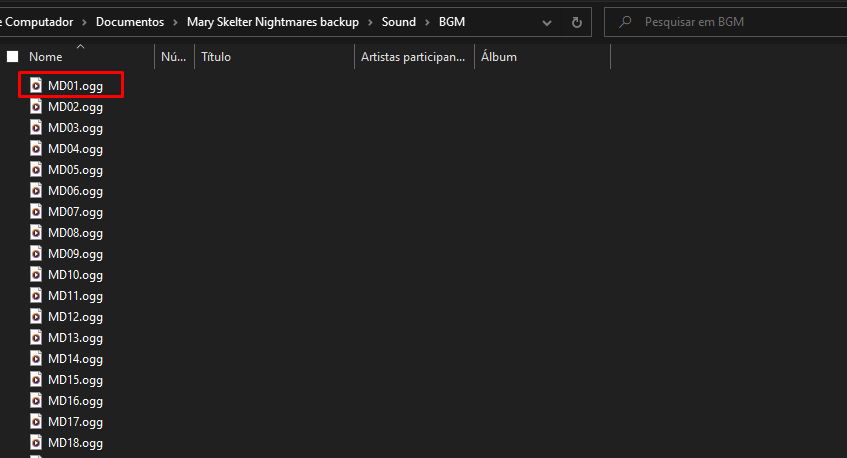Click the MD18.ogg audio file icon

[x=36, y=443]
